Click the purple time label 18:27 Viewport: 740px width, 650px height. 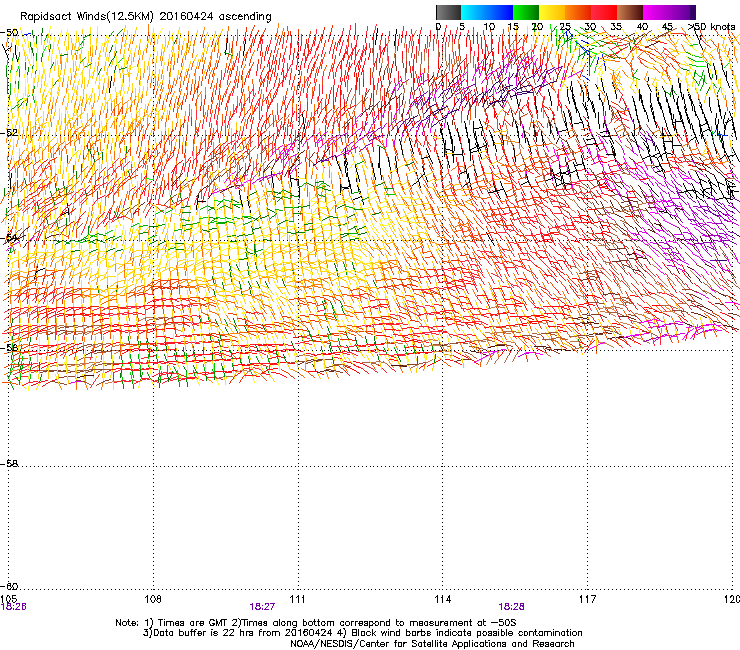click(262, 607)
